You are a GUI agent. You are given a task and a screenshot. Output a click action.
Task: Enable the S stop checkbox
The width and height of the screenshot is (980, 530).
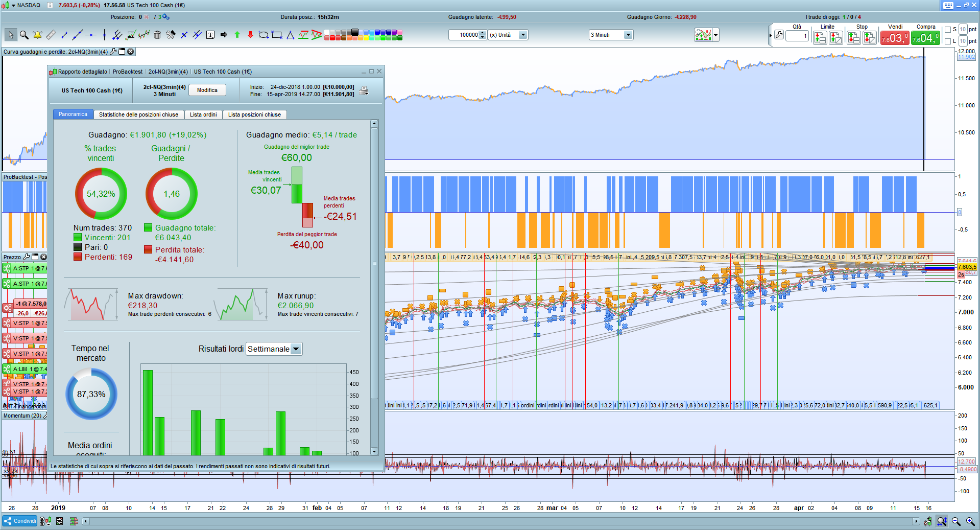click(948, 30)
